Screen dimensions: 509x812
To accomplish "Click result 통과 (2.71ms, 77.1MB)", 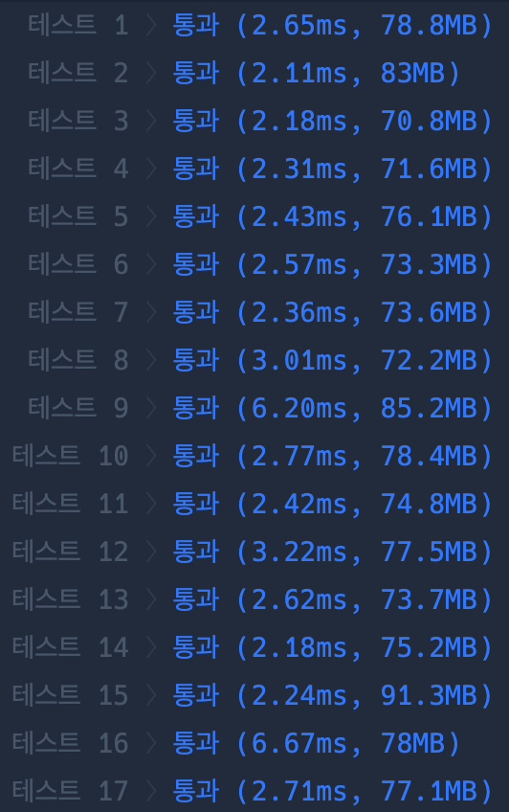I will tap(333, 791).
